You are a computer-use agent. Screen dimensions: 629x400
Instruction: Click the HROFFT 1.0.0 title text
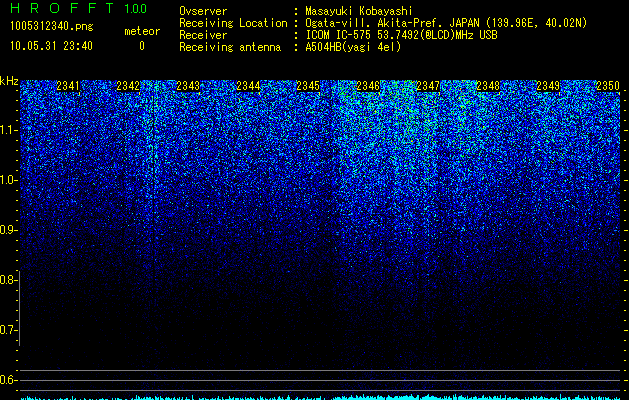point(79,8)
